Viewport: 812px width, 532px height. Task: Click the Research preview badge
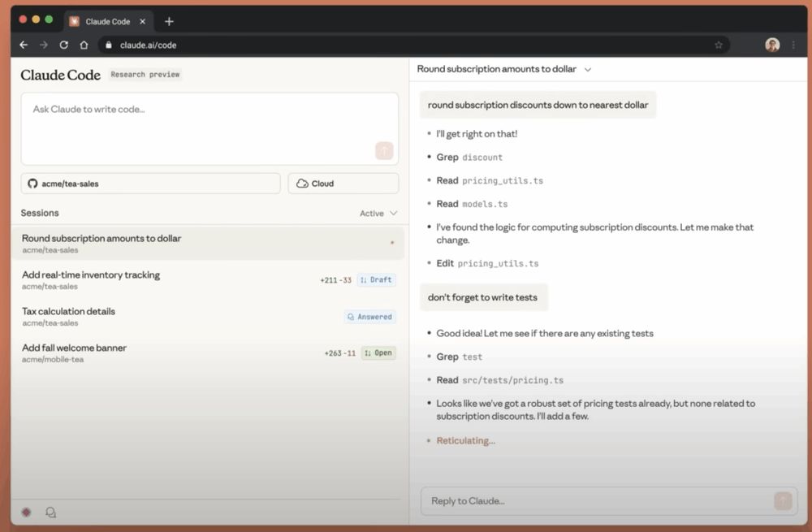click(x=145, y=75)
